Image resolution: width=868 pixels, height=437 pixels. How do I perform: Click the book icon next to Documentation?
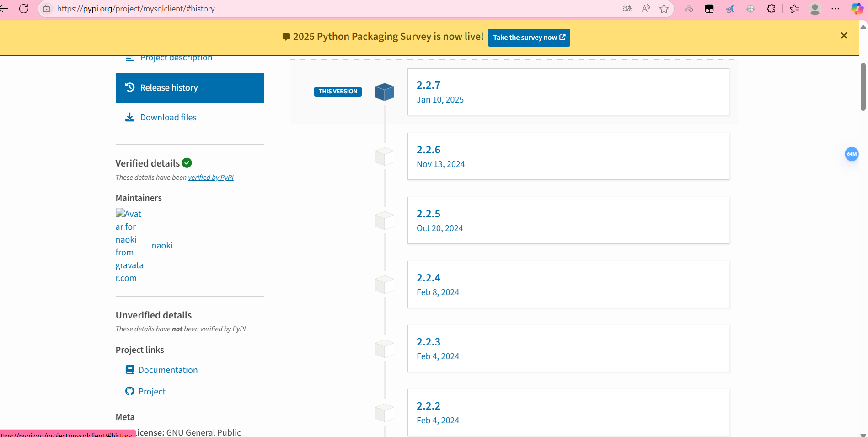point(130,370)
